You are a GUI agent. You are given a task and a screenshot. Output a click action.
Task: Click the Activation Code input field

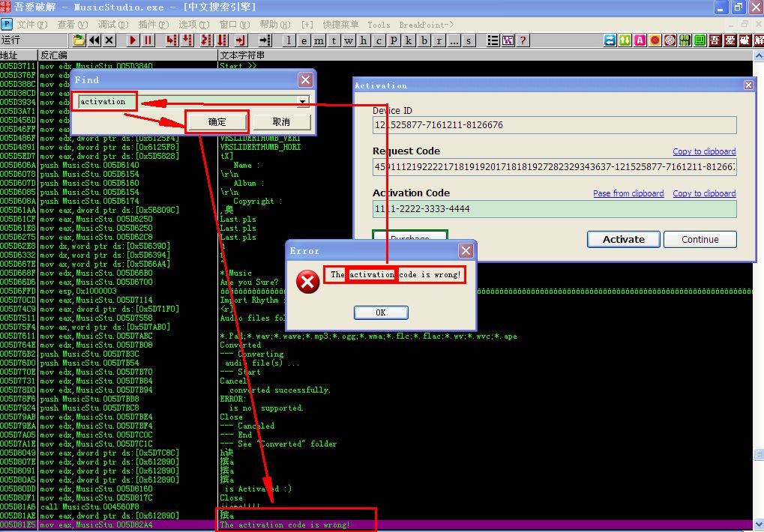coord(555,209)
